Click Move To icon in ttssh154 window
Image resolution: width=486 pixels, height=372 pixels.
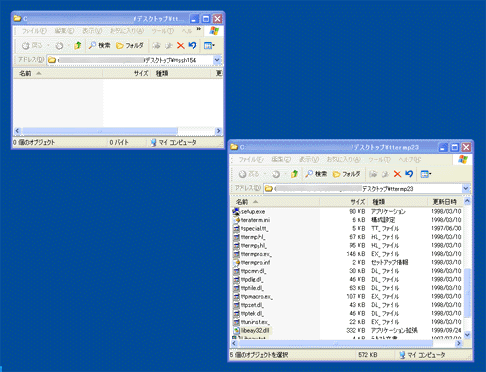pyautogui.click(x=156, y=46)
